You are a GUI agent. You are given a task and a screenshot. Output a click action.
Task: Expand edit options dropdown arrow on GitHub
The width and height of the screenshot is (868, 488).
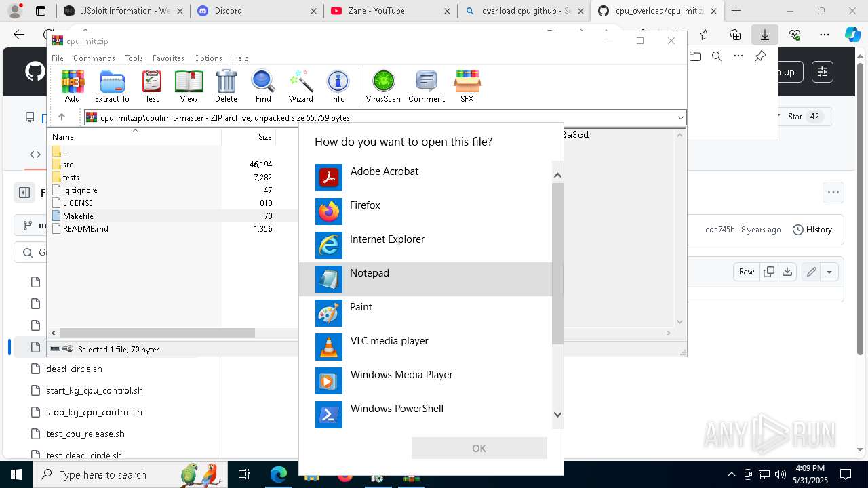click(x=829, y=272)
